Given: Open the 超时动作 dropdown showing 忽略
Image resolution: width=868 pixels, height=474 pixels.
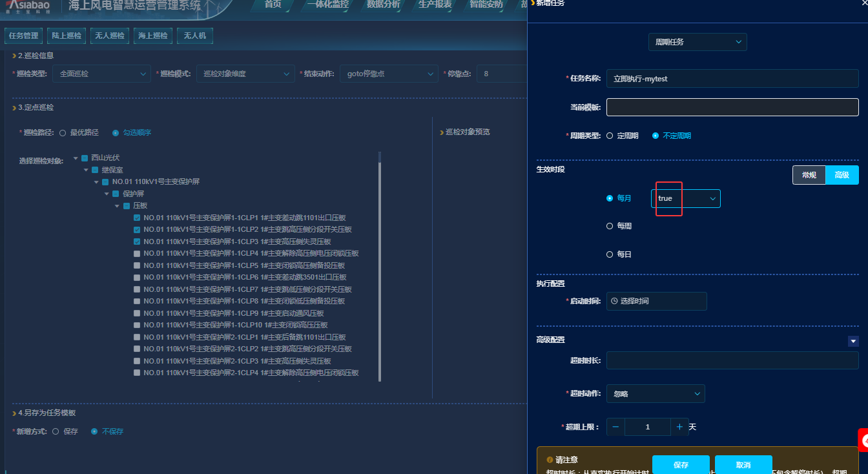Looking at the screenshot, I should coord(656,394).
